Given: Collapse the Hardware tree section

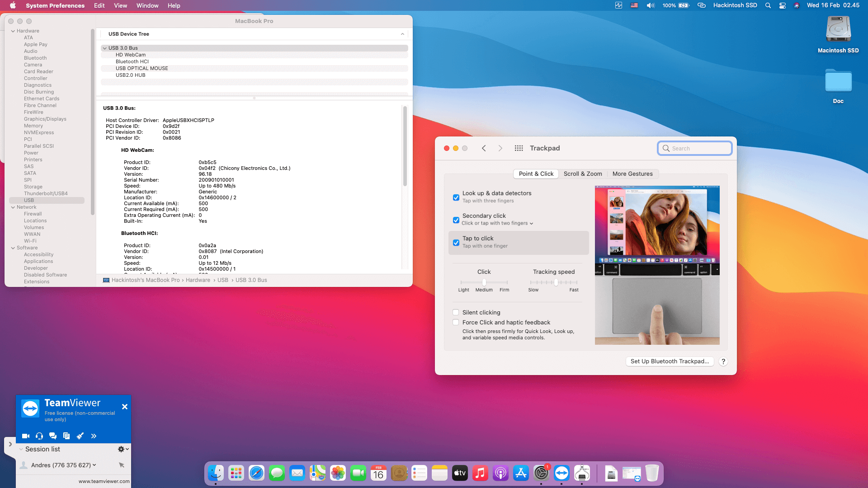Looking at the screenshot, I should click(x=13, y=31).
